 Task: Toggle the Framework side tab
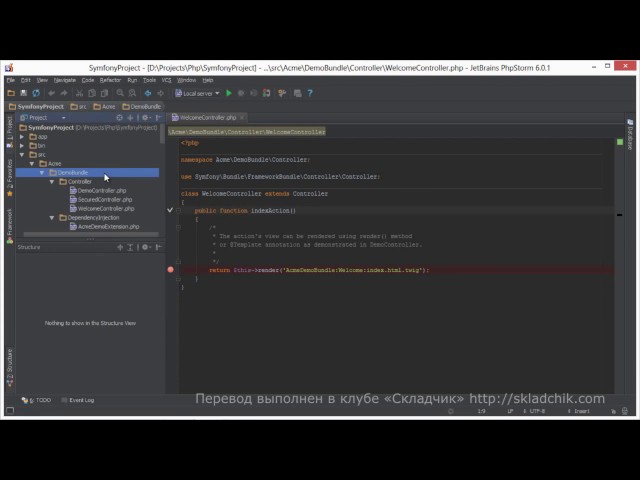pyautogui.click(x=10, y=227)
